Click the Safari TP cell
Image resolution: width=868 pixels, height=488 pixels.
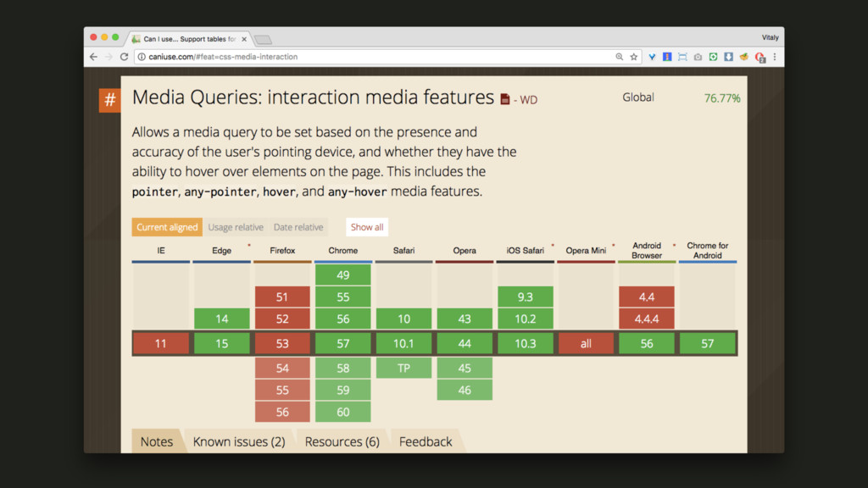tap(403, 368)
